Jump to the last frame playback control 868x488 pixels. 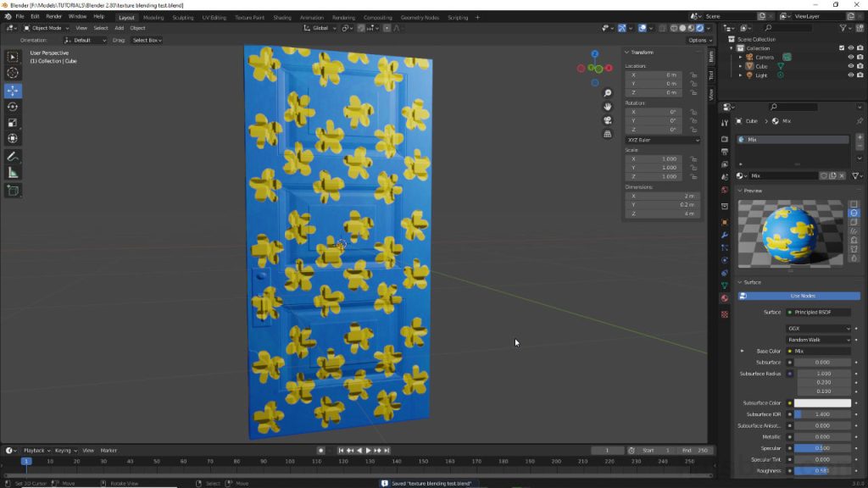click(387, 450)
